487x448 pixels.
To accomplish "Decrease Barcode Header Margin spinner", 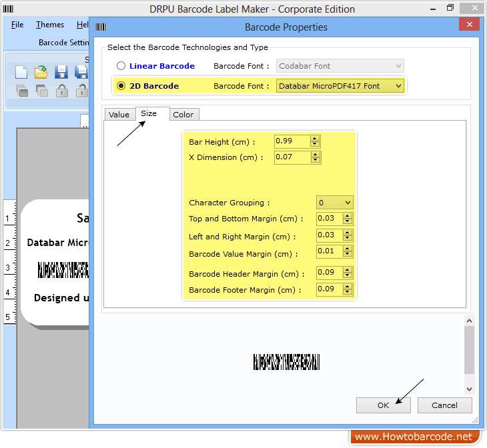I will pyautogui.click(x=348, y=276).
